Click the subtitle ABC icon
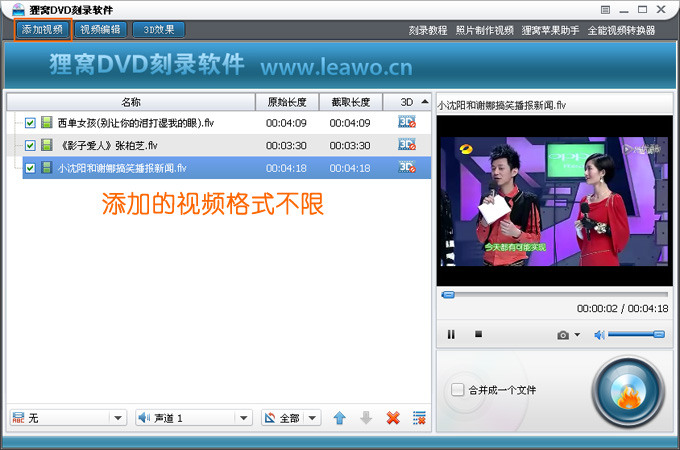The height and width of the screenshot is (450, 680). [x=18, y=417]
